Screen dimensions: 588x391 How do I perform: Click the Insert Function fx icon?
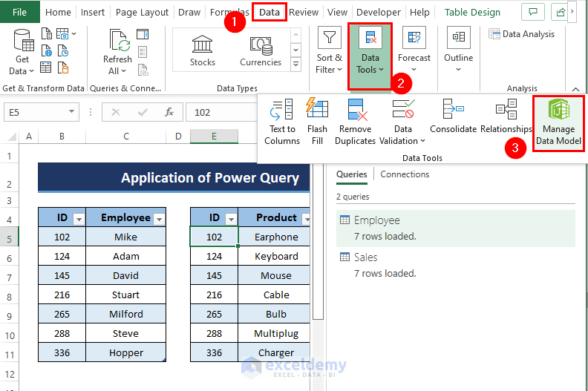click(169, 112)
